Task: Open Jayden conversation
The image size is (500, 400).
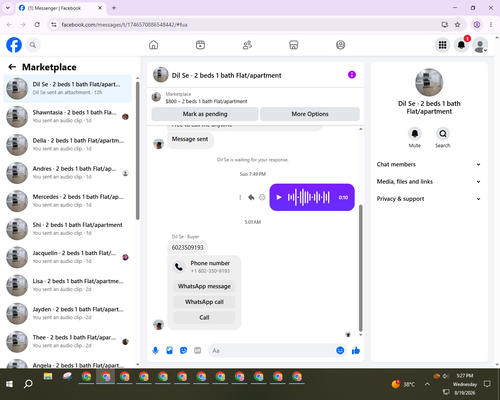Action: 67,313
